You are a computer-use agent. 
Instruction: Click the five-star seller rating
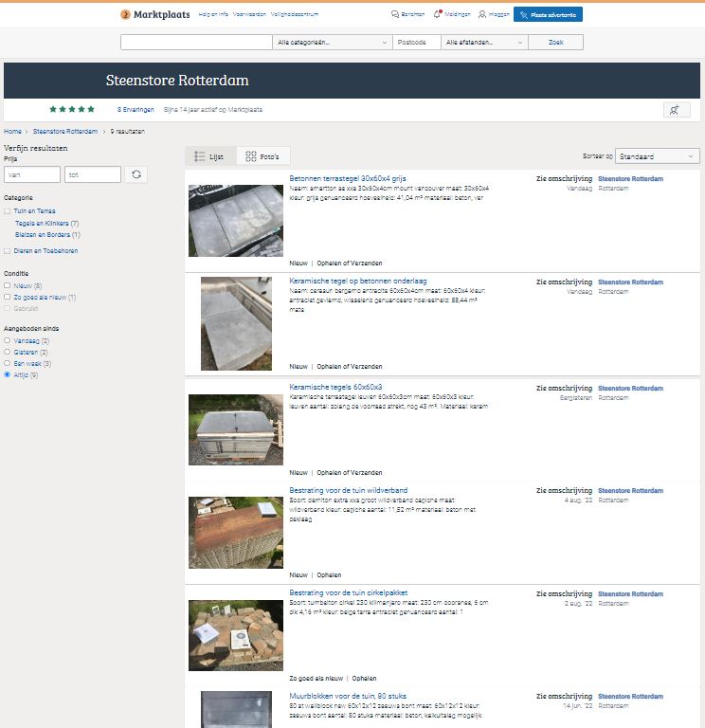(x=72, y=109)
